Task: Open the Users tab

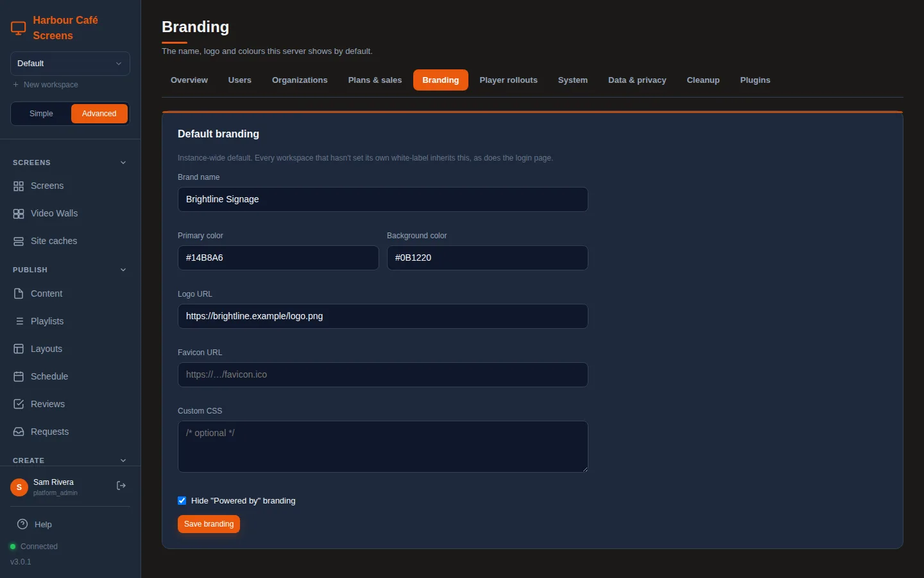Action: [x=240, y=80]
